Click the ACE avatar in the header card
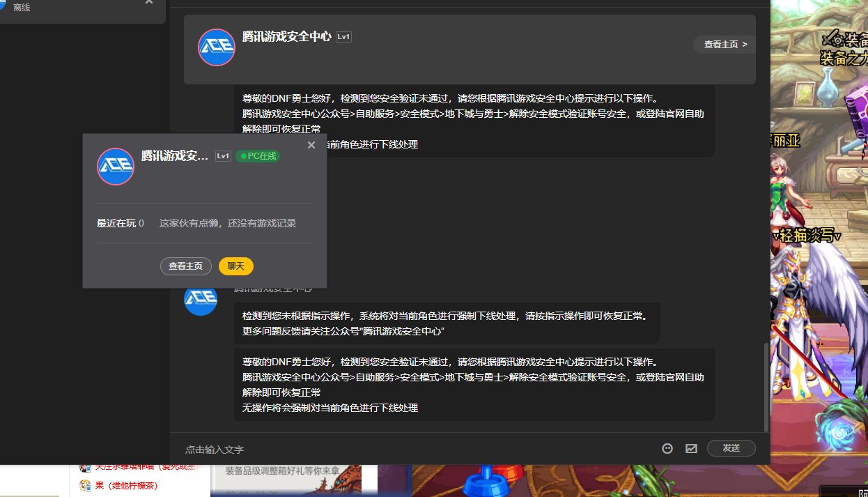 (x=217, y=47)
